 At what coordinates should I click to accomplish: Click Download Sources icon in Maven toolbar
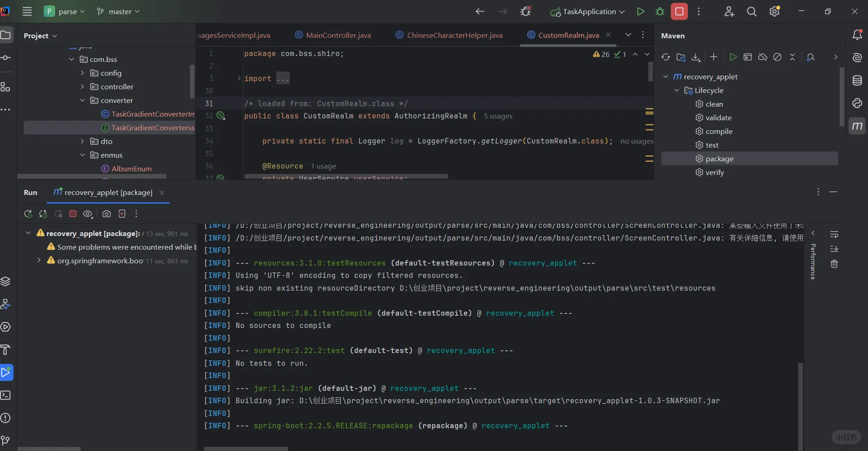(x=696, y=57)
